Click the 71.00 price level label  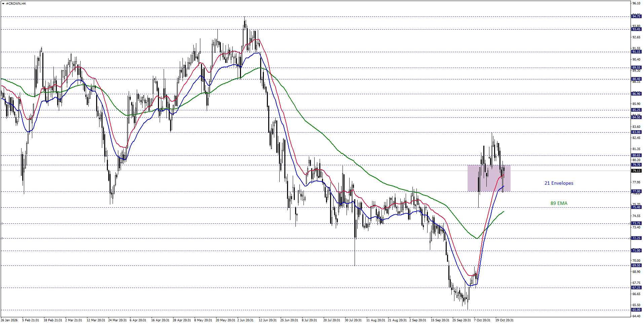[x=636, y=251]
